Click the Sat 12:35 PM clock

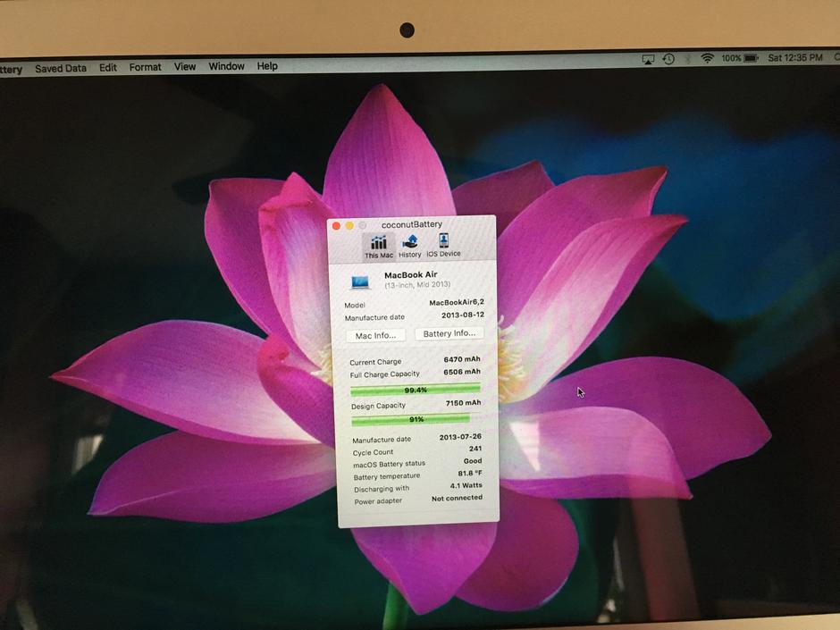(795, 57)
